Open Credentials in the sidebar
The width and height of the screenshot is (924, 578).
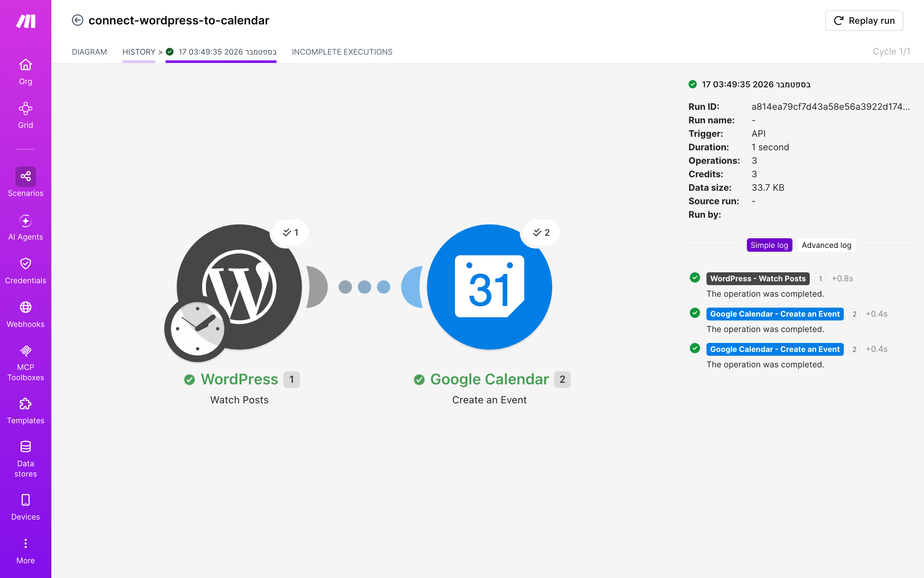coord(26,271)
